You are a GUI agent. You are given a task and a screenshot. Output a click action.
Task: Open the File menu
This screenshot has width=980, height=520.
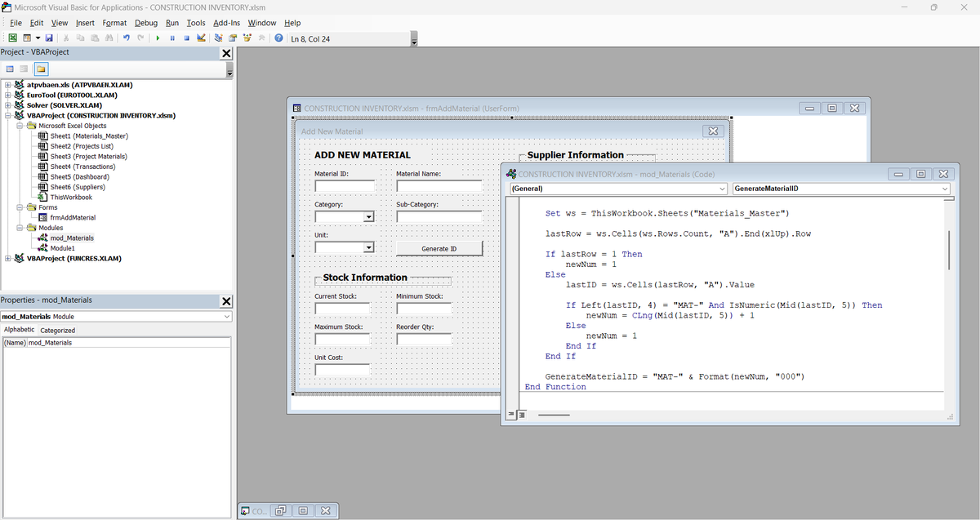(x=16, y=23)
